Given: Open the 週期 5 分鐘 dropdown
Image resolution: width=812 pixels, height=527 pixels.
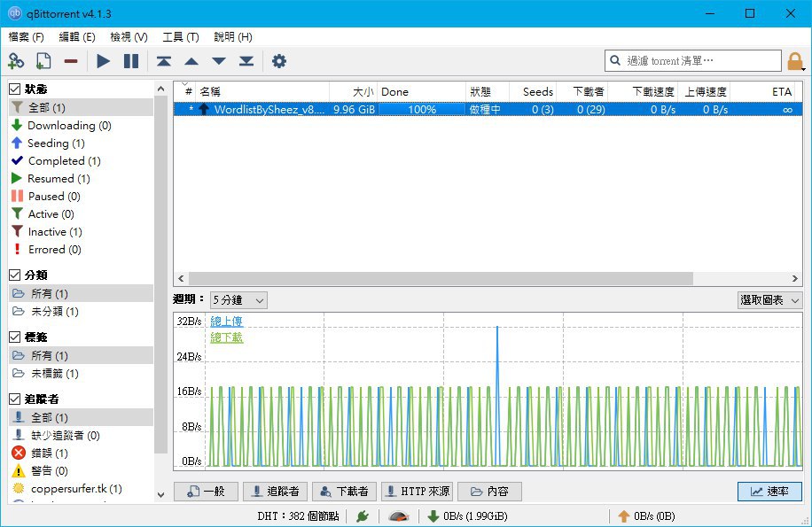Looking at the screenshot, I should click(x=238, y=300).
